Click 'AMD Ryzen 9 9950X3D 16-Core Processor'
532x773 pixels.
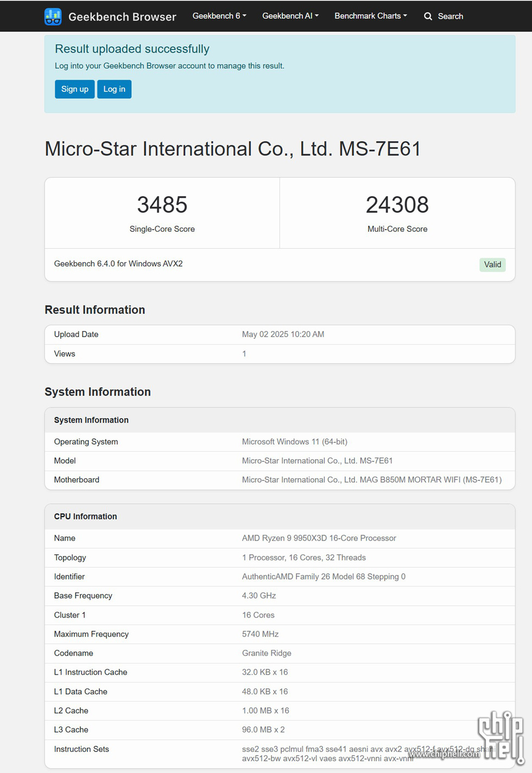point(319,538)
